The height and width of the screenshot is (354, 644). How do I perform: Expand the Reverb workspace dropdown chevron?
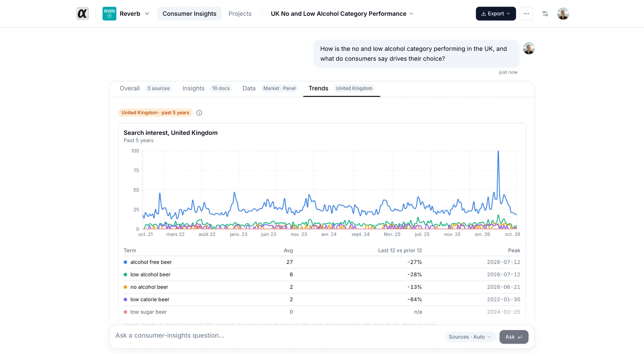click(147, 14)
